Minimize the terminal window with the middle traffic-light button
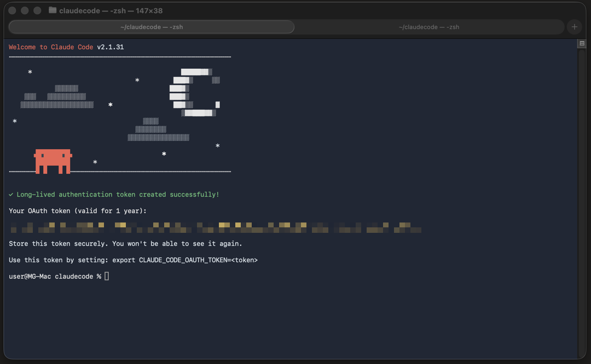591x364 pixels. (25, 10)
